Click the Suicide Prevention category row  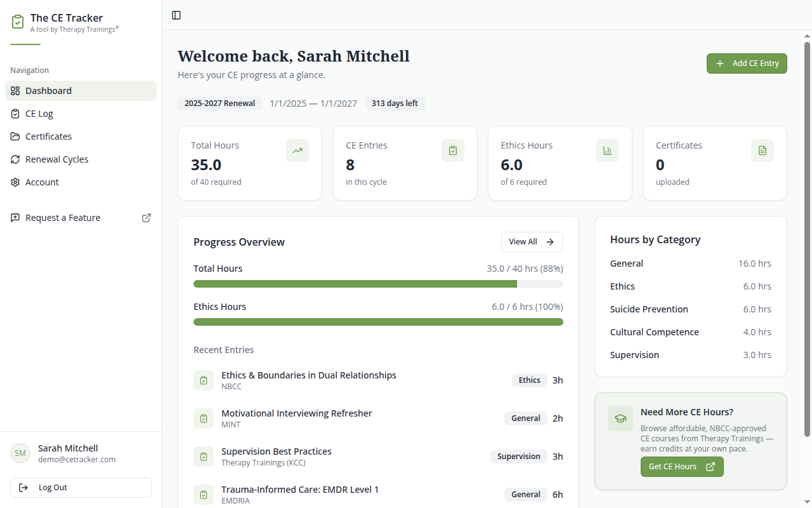691,309
